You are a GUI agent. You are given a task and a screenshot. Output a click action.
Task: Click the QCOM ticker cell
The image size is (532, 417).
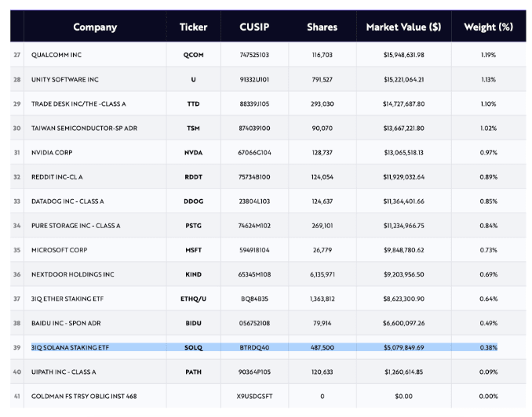point(193,55)
